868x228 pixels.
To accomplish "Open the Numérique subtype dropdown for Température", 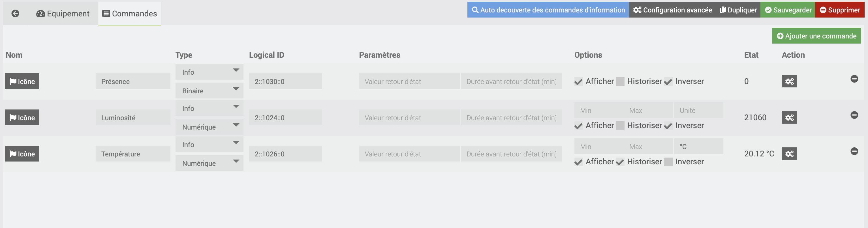I will point(209,163).
